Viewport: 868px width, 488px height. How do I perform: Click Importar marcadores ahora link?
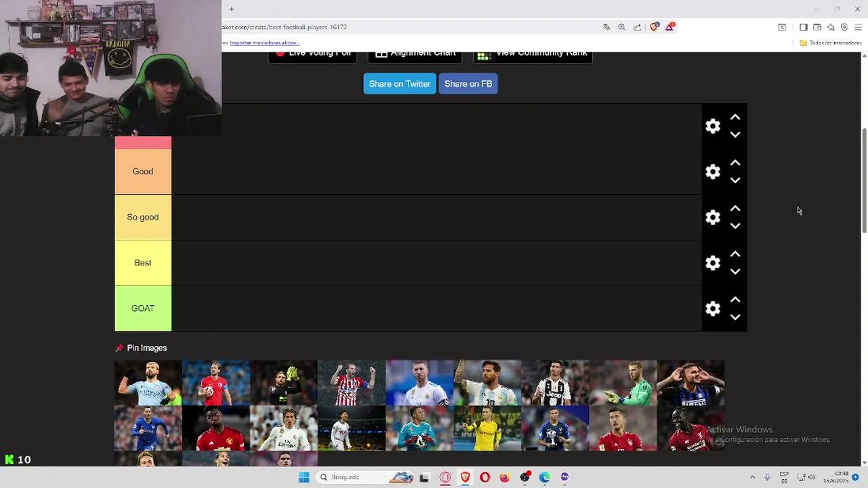264,43
